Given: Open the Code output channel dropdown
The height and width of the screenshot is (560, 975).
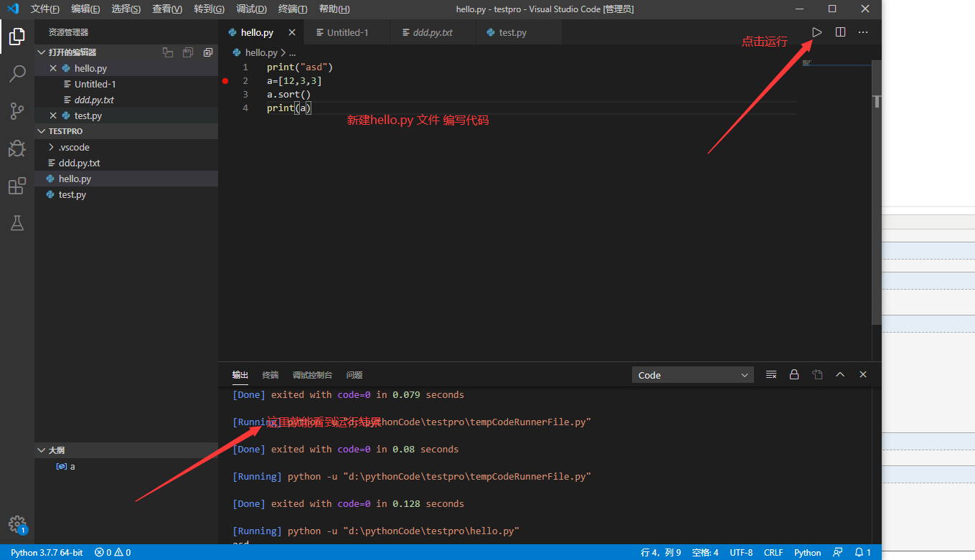Looking at the screenshot, I should coord(692,375).
